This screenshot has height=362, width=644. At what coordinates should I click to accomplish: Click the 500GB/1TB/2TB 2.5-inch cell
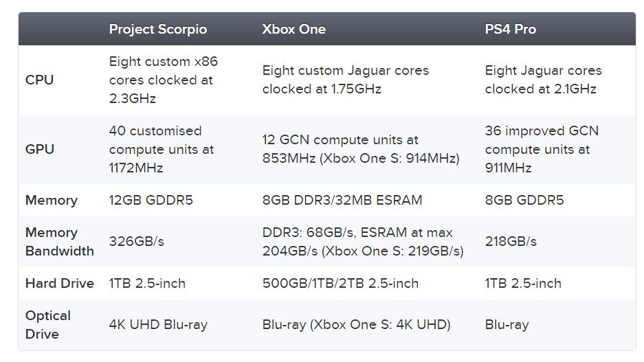[340, 283]
